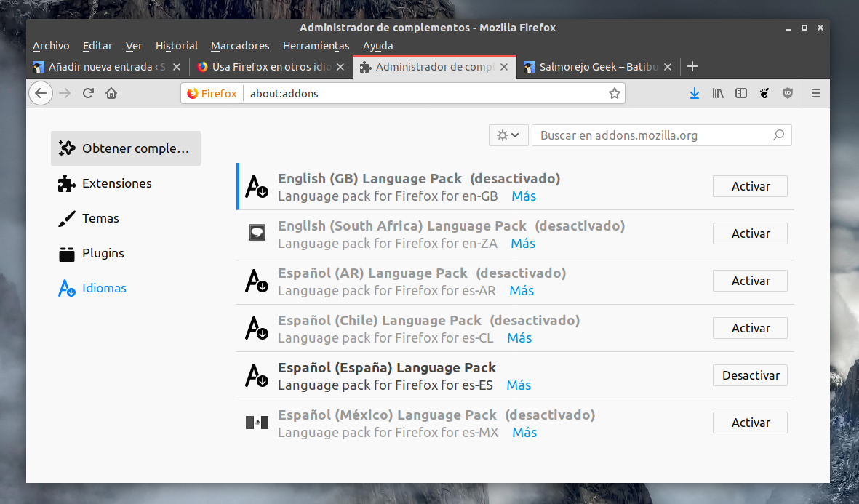859x504 pixels.
Task: Activate the English (GB) Language Pack
Action: [750, 186]
